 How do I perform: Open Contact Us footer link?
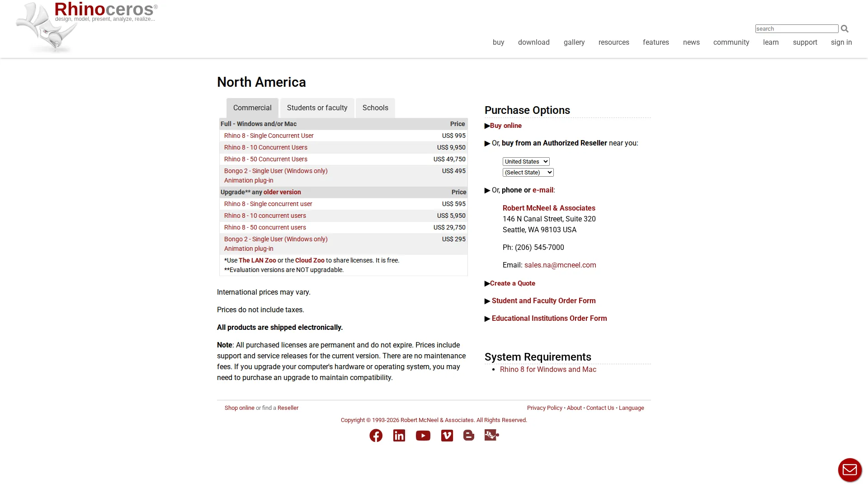[x=600, y=408]
